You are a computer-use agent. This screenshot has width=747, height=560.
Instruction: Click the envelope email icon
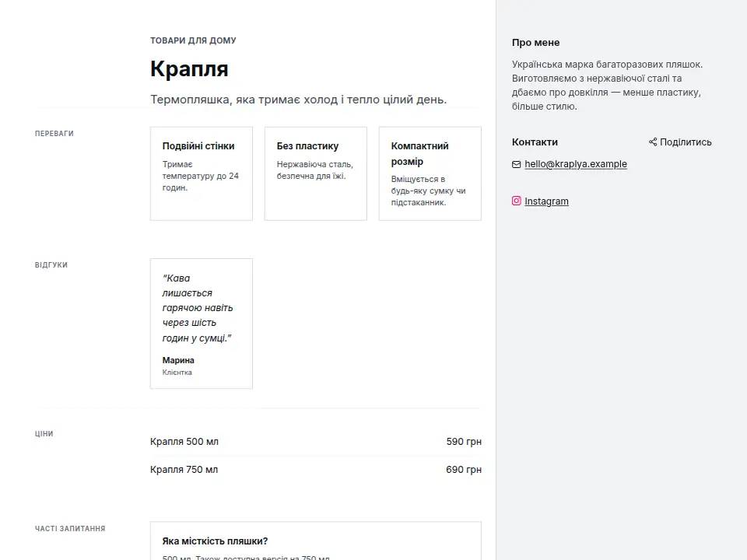(x=517, y=164)
